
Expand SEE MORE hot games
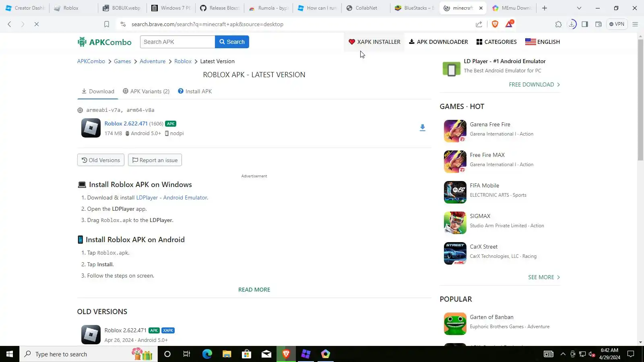(544, 277)
